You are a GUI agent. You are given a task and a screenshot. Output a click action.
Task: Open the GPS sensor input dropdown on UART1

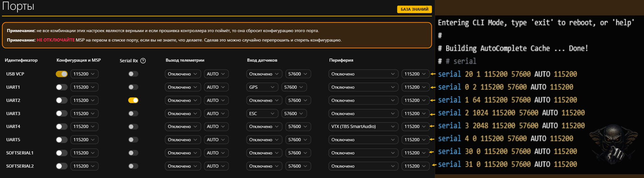coord(262,87)
